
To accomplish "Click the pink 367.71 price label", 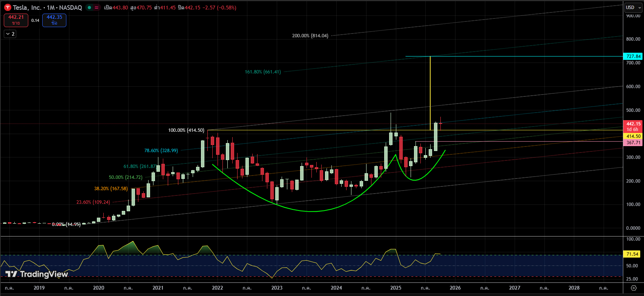I will click(633, 143).
